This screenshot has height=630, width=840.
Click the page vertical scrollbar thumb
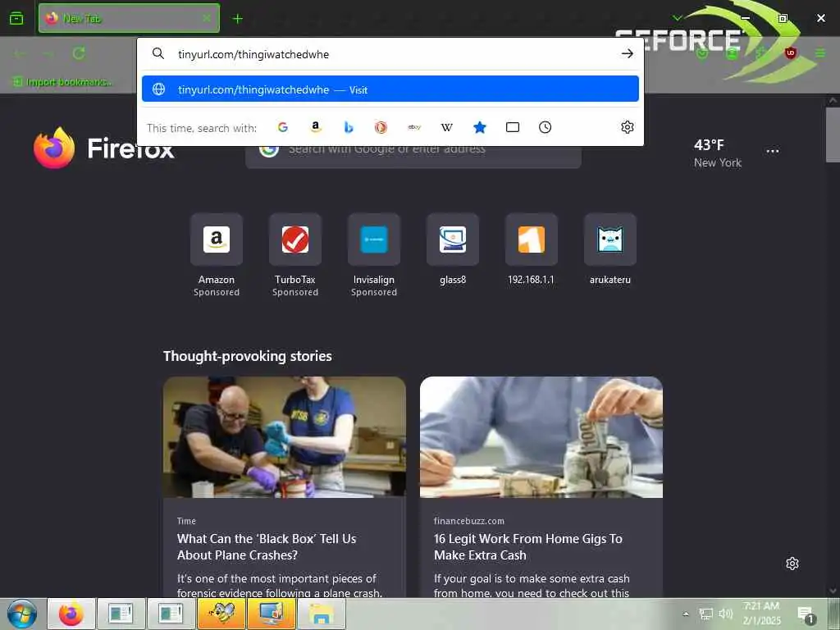[x=833, y=135]
